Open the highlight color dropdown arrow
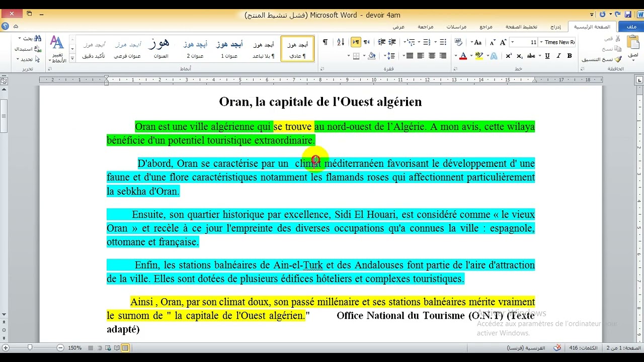The width and height of the screenshot is (644, 362). pyautogui.click(x=471, y=56)
